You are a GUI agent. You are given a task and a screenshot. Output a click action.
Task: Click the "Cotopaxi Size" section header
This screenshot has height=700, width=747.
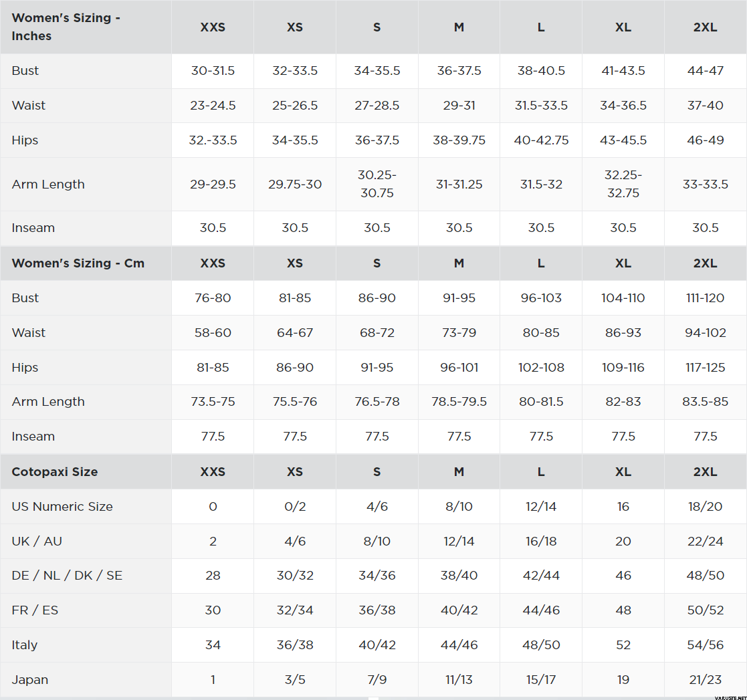(x=55, y=472)
